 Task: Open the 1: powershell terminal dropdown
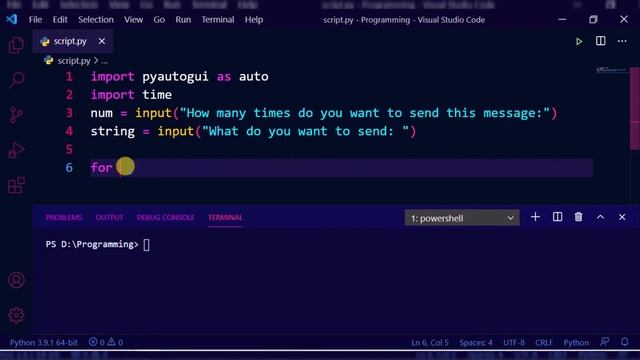462,218
